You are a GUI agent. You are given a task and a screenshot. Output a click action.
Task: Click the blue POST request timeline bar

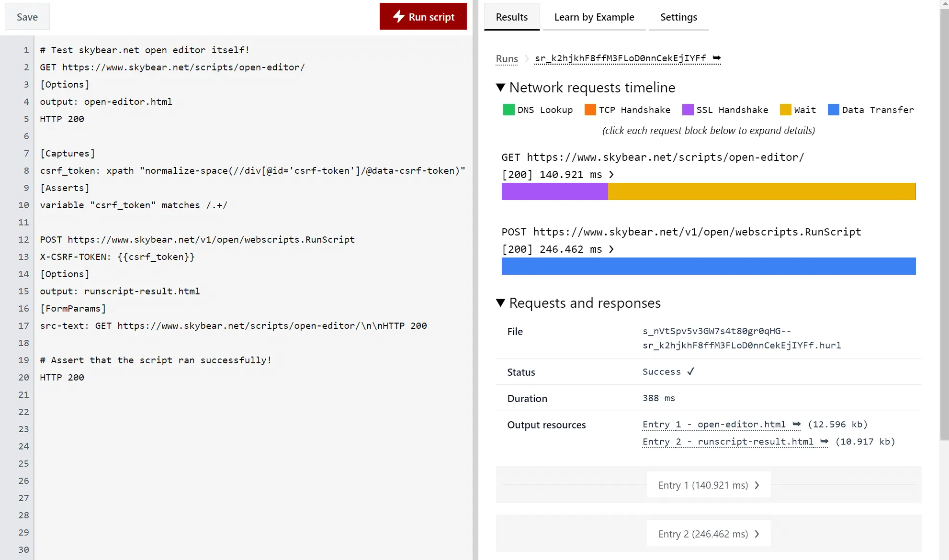coord(709,266)
